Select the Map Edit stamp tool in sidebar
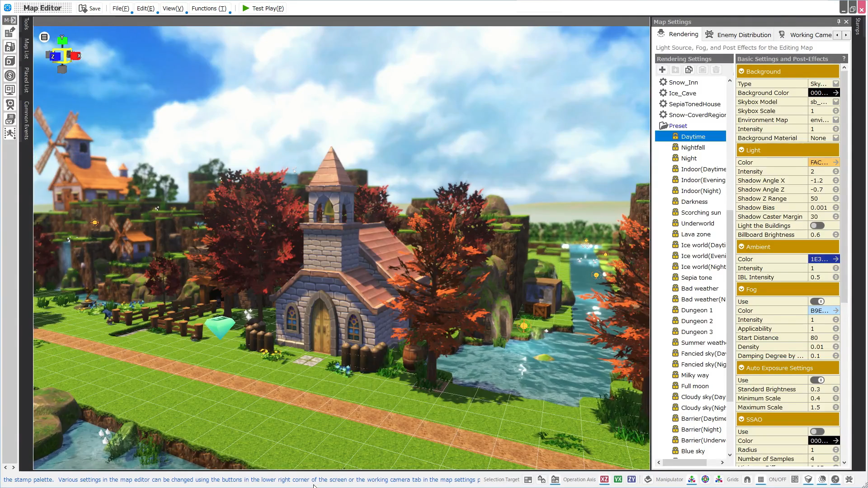Viewport: 868px width, 488px height. tap(10, 32)
